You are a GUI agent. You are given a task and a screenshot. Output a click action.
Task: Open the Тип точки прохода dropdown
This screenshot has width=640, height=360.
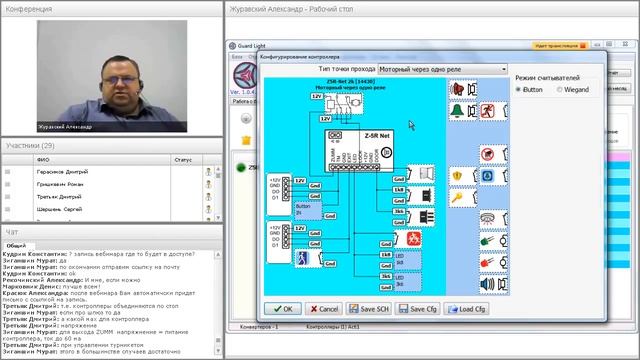442,69
